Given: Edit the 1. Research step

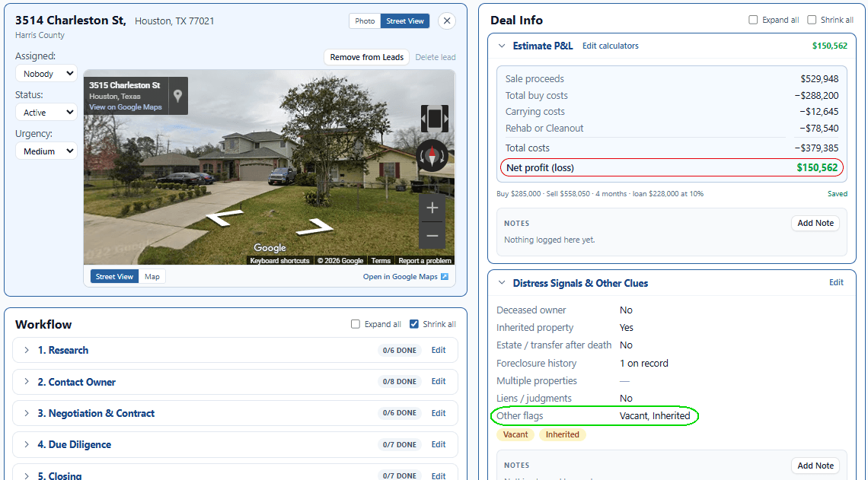Looking at the screenshot, I should pyautogui.click(x=439, y=350).
